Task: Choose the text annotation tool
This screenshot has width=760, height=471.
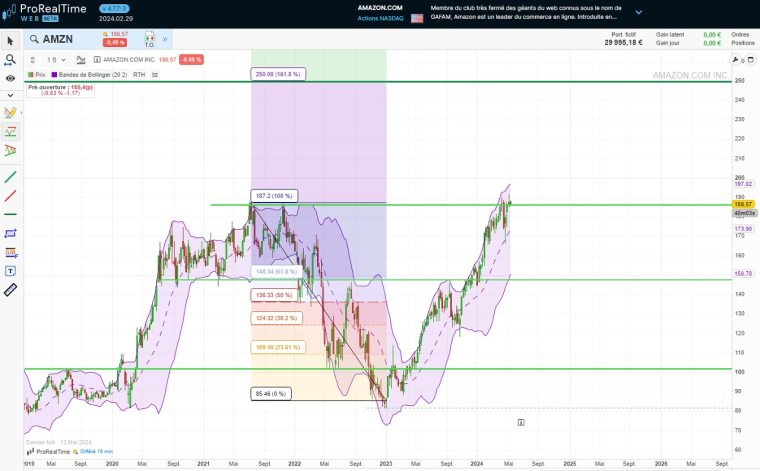Action: (10, 271)
